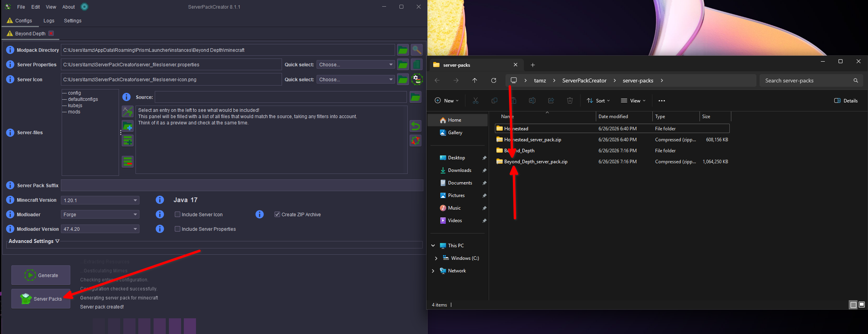Click Server Pack Suffix input field

[x=242, y=185]
